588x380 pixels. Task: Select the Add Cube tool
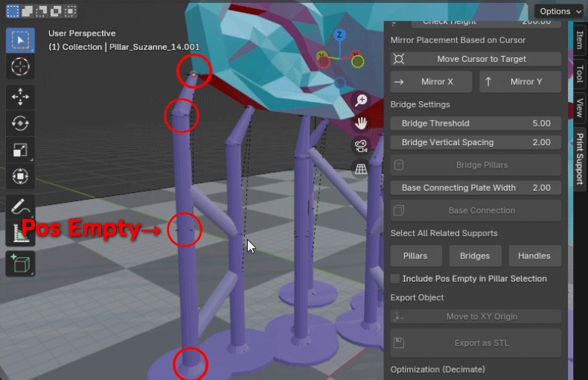point(20,264)
